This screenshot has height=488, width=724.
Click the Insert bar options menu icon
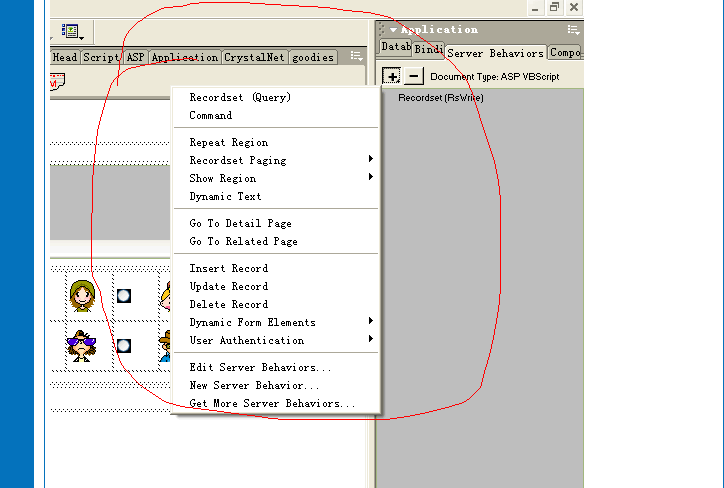pyautogui.click(x=356, y=57)
